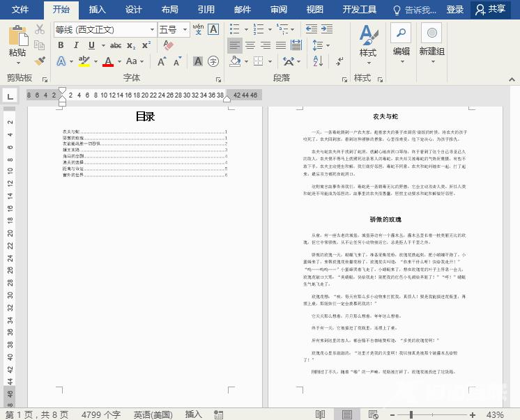Toggle Italic formatting
The image size is (520, 420).
tap(75, 45)
